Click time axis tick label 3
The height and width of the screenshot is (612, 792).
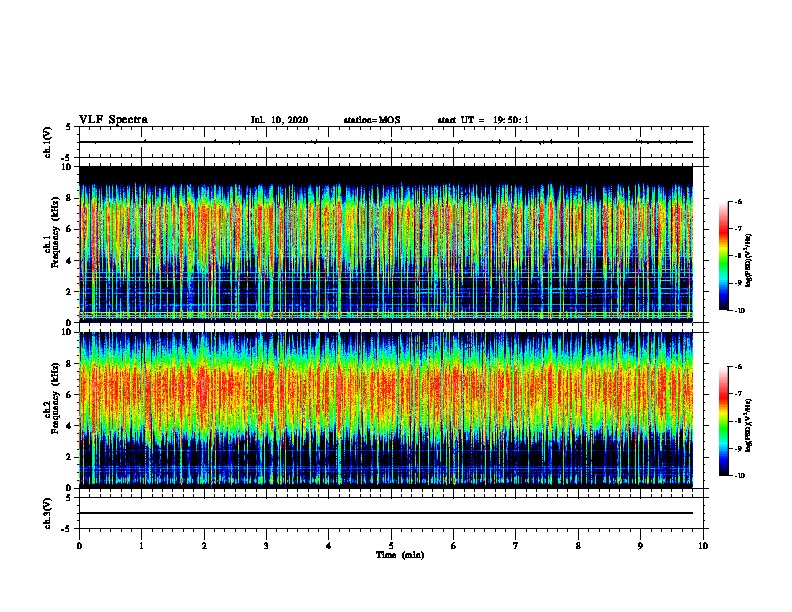click(266, 546)
